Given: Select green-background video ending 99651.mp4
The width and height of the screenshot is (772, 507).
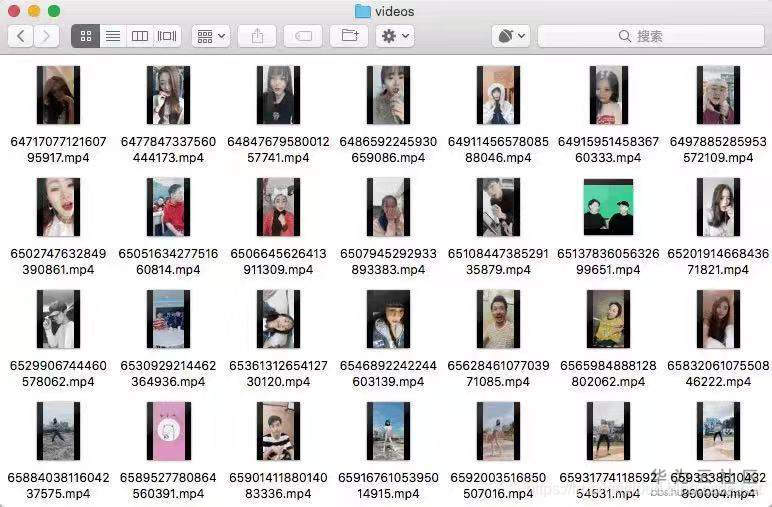Looking at the screenshot, I should tap(609, 207).
